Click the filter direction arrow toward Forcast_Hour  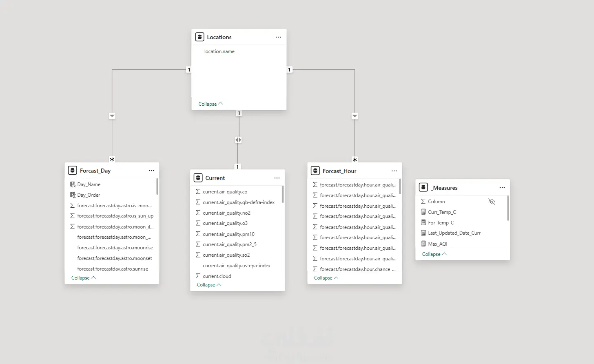coord(355,116)
